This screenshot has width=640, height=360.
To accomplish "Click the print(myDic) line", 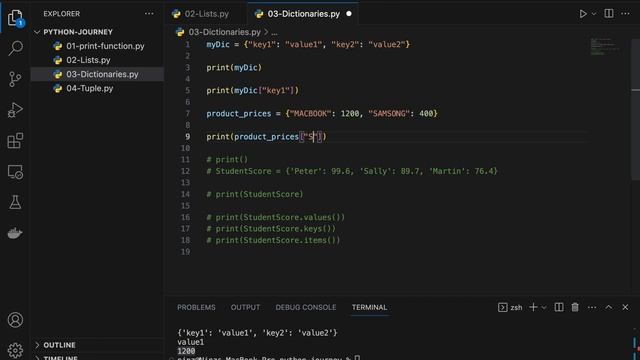I will 234,67.
